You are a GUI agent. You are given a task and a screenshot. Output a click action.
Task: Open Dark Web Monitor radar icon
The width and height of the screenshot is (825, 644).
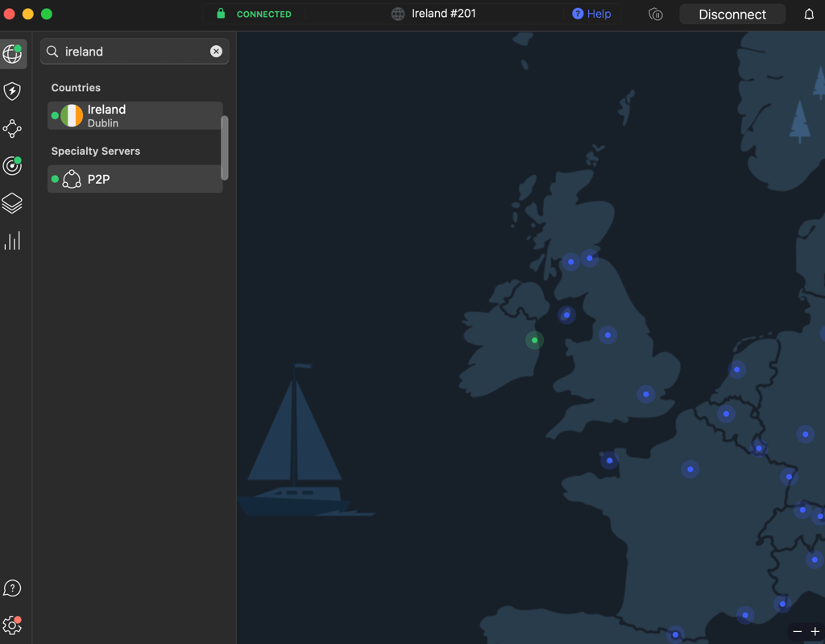[x=12, y=166]
